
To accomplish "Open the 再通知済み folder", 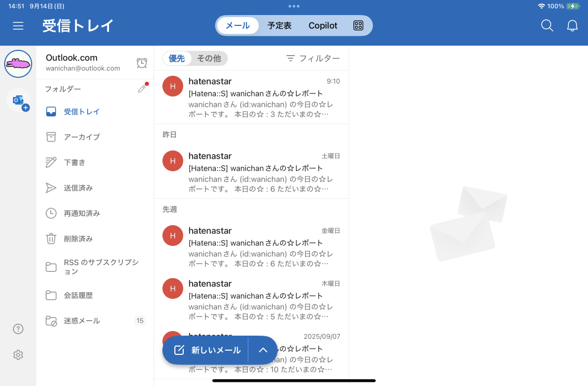I will tap(95, 213).
